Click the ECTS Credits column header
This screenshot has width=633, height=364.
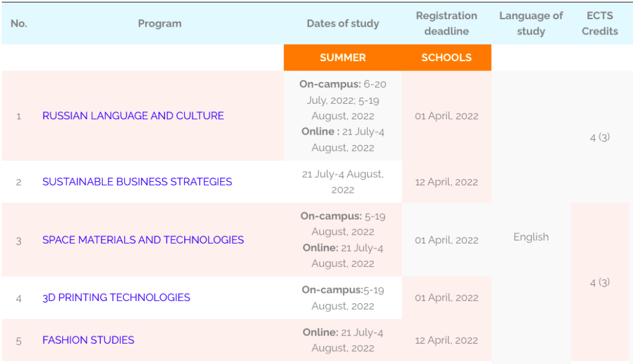[600, 23]
